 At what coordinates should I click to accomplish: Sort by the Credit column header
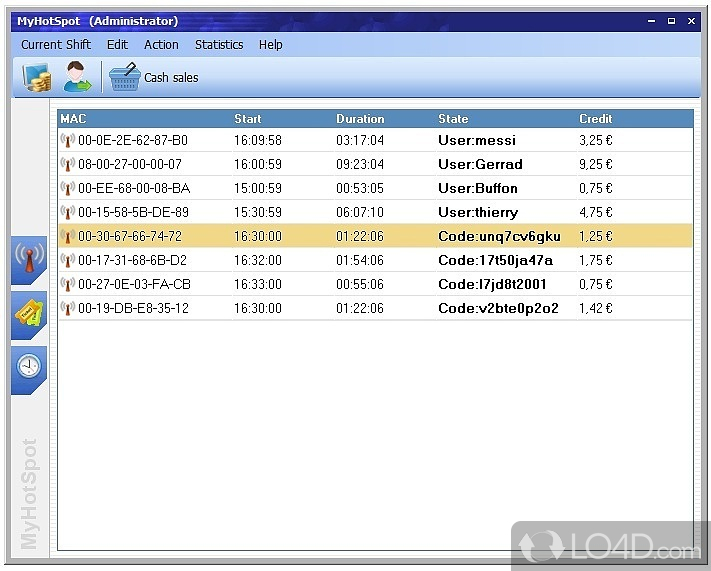pos(595,119)
